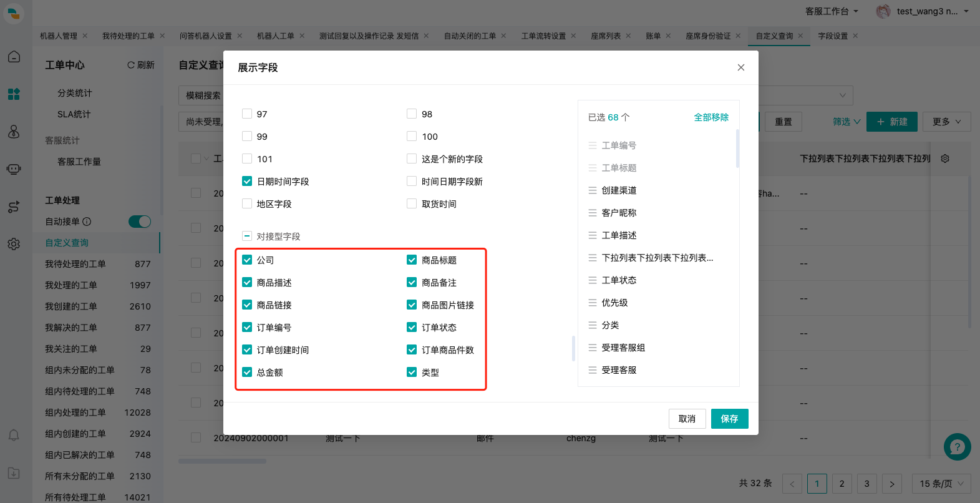The width and height of the screenshot is (980, 503).
Task: Open the 15 条/页 page size dropdown
Action: 941,484
